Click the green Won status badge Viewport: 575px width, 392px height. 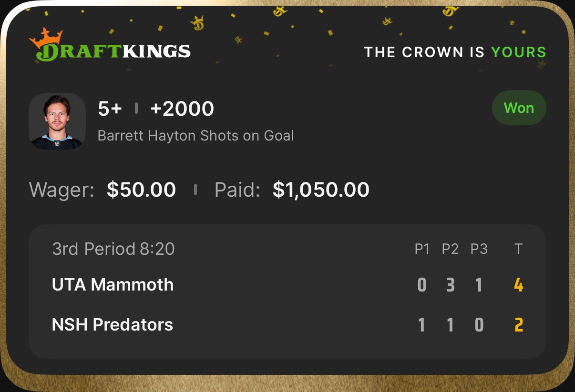pyautogui.click(x=519, y=108)
